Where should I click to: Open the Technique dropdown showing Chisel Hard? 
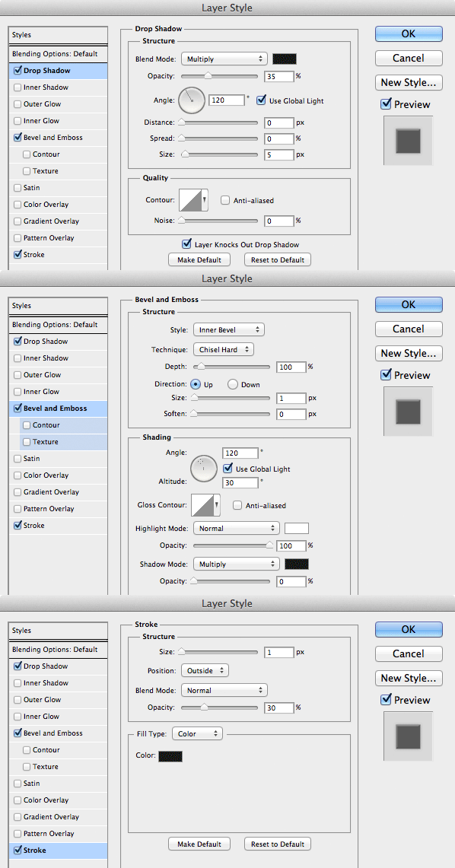pos(224,349)
